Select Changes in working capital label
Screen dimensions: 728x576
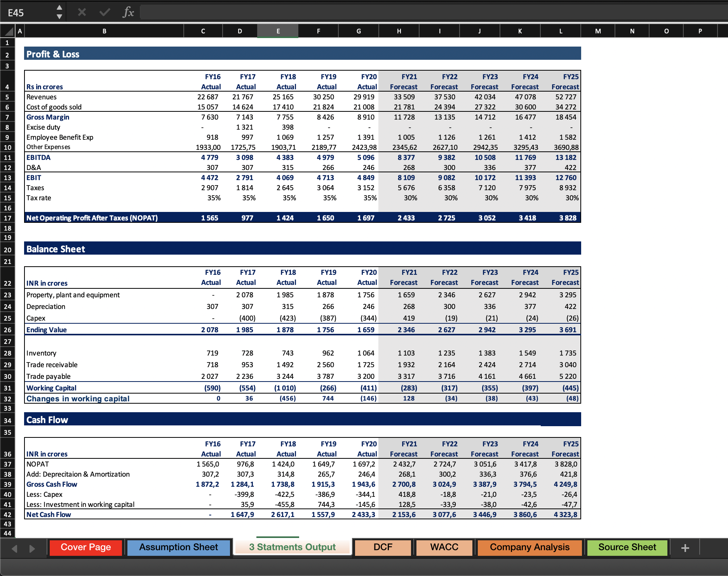pyautogui.click(x=78, y=399)
